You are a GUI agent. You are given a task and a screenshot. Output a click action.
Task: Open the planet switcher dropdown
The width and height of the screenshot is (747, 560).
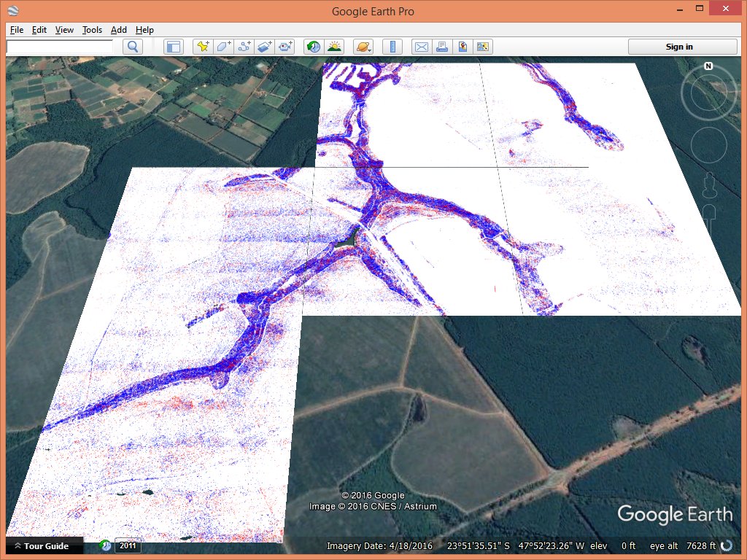[x=363, y=47]
